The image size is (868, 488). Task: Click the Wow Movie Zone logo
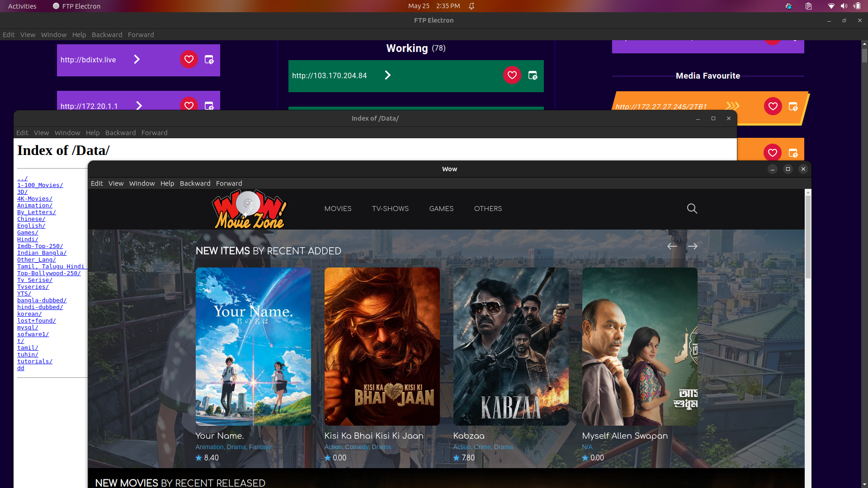tap(249, 209)
